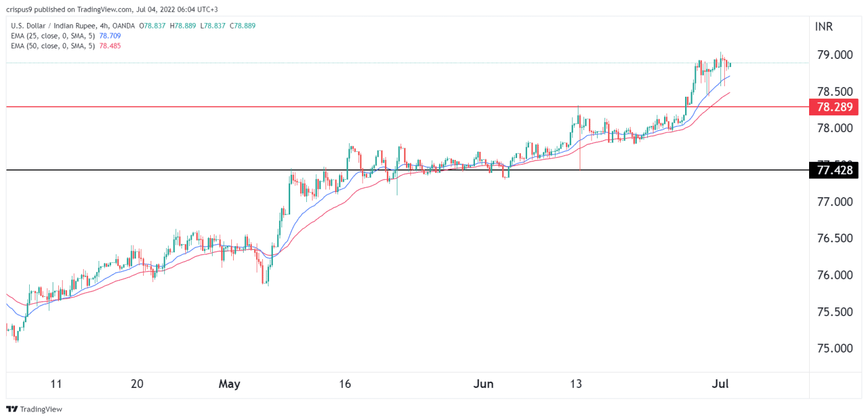Click date label 13 on time axis
Screen dimensions: 868x419
click(x=577, y=384)
